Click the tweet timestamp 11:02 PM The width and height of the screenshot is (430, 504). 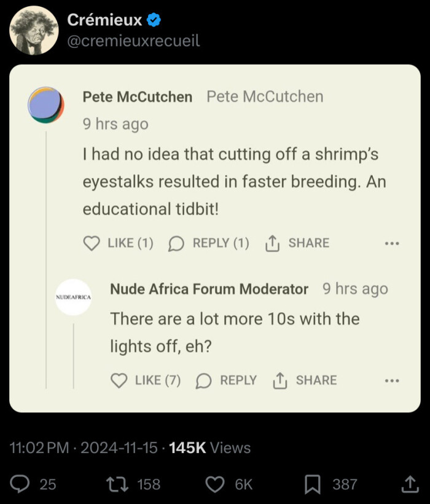click(40, 447)
